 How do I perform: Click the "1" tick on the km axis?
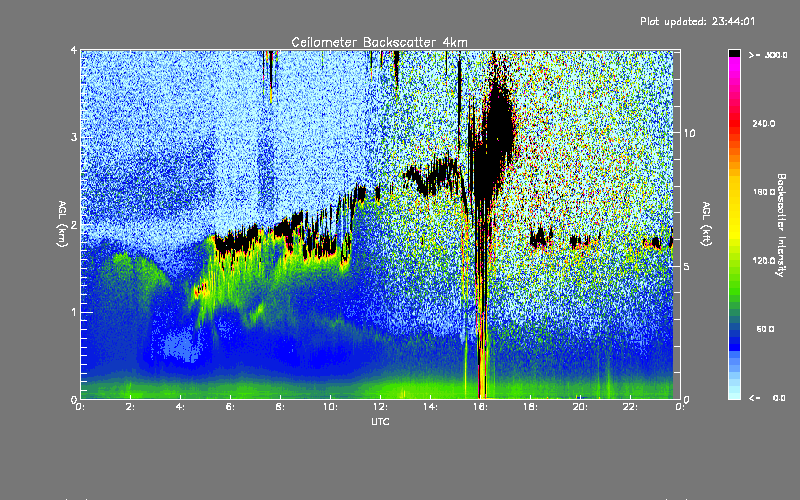74,312
